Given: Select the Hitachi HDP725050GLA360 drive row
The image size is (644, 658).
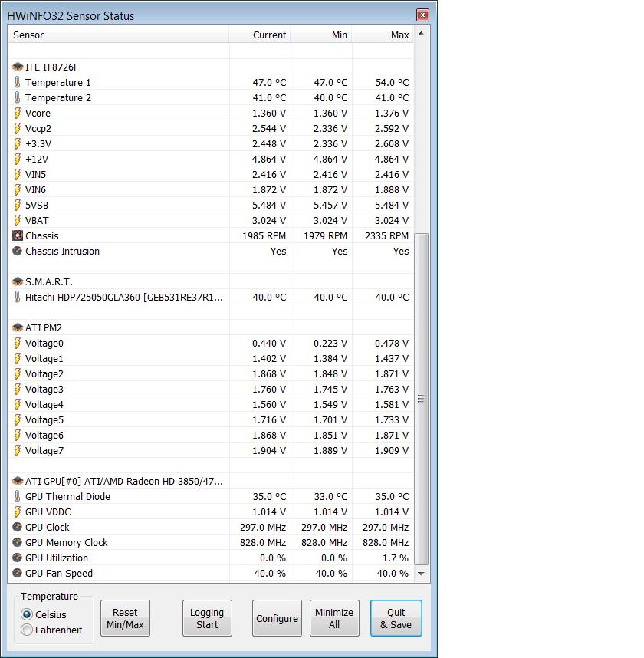Looking at the screenshot, I should click(x=211, y=297).
